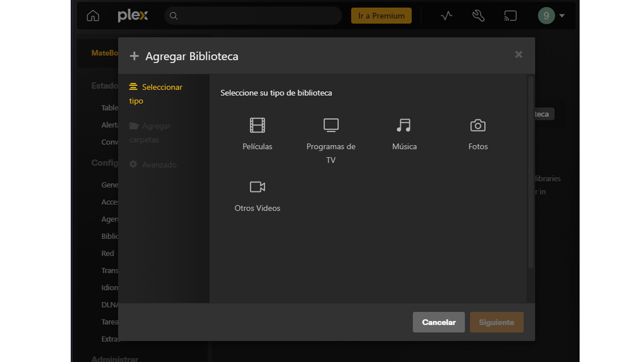Select the Avanzado step
The width and height of the screenshot is (644, 362).
(x=153, y=165)
